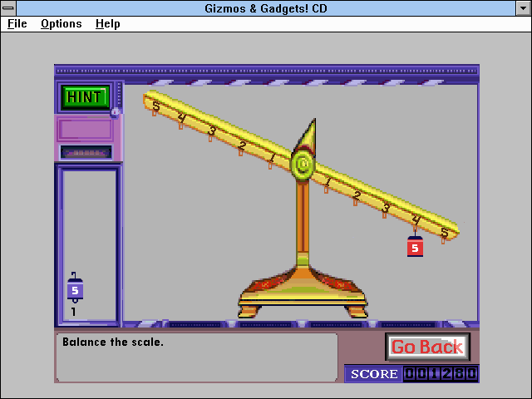Open the Help menu
Image resolution: width=532 pixels, height=399 pixels.
point(107,24)
